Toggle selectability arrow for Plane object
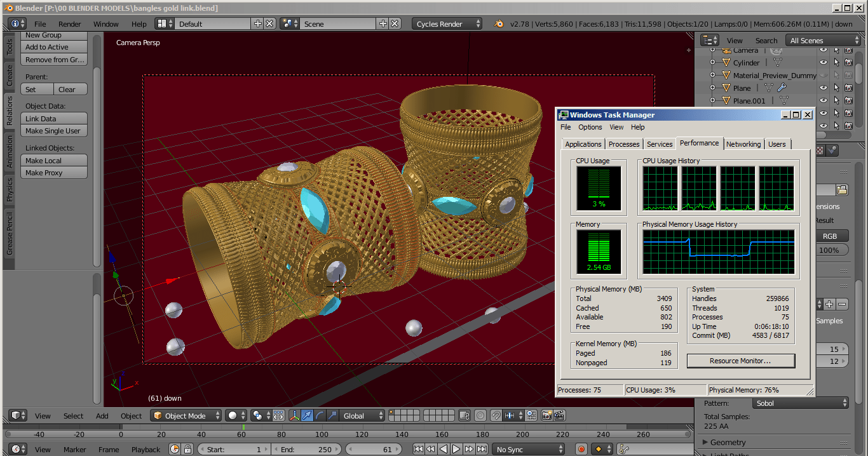868x456 pixels. [836, 88]
